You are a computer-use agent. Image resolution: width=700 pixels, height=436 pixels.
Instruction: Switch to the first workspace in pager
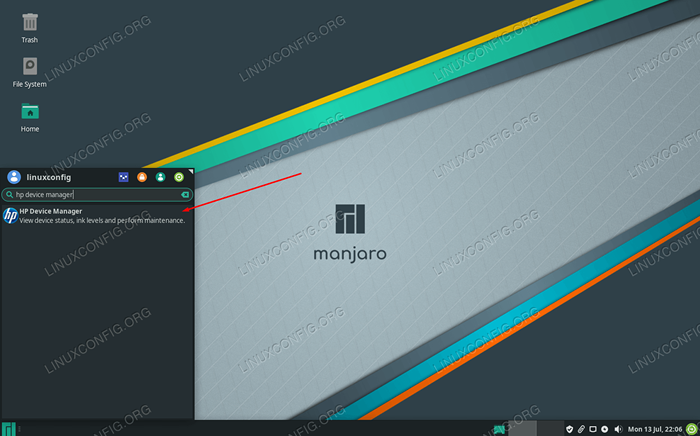tap(522, 428)
